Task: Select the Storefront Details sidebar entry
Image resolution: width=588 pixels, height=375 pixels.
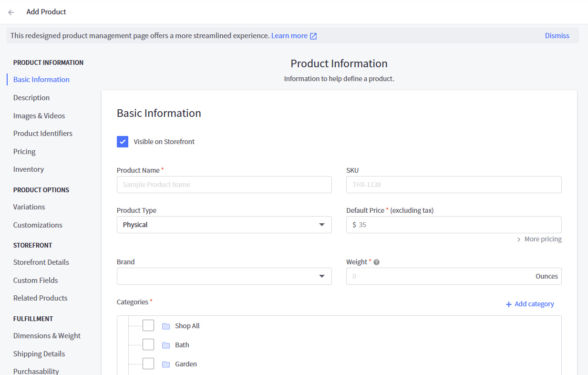Action: (x=41, y=262)
